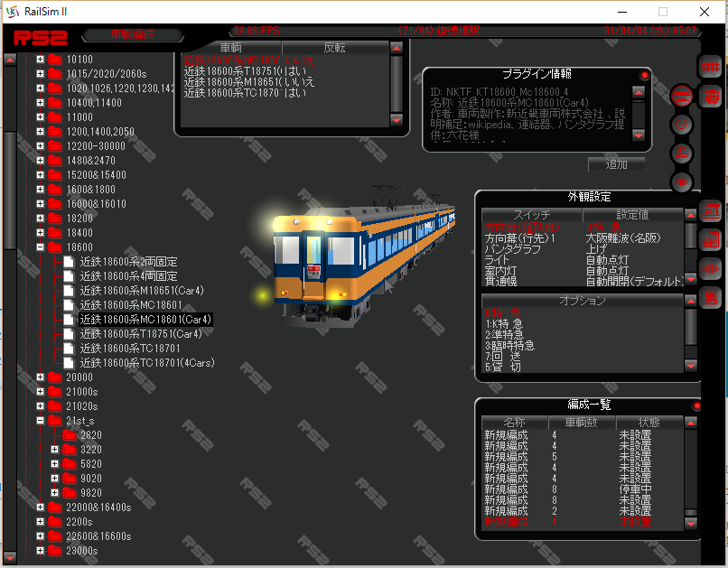This screenshot has width=728, height=568.
Task: Click the down arrow in プラグイン情報 panel
Action: [639, 135]
